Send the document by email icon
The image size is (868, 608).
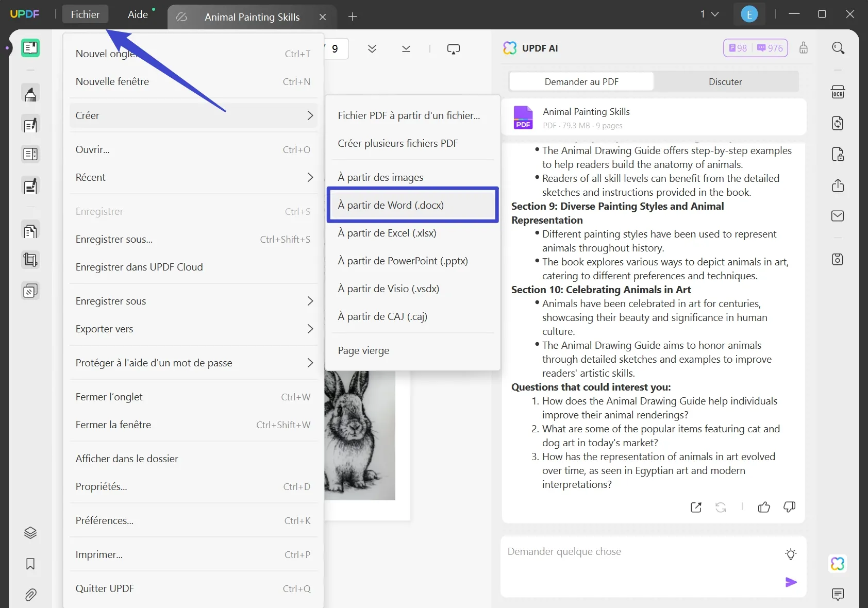click(x=838, y=216)
